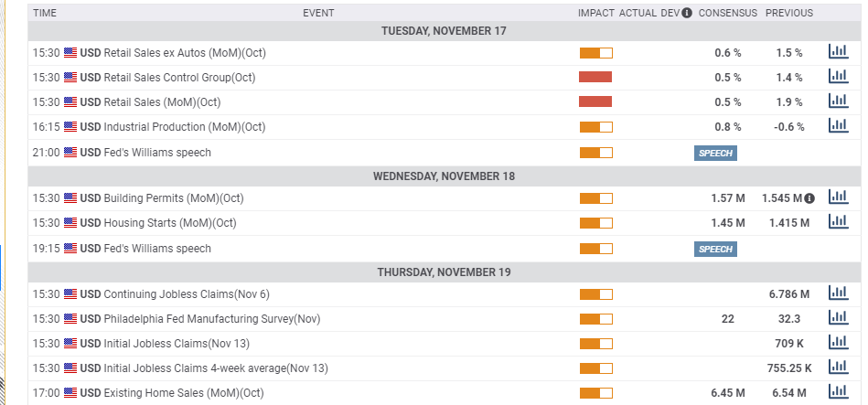
Task: Open chart icon for Retail Sales Control Group
Action: pos(838,76)
